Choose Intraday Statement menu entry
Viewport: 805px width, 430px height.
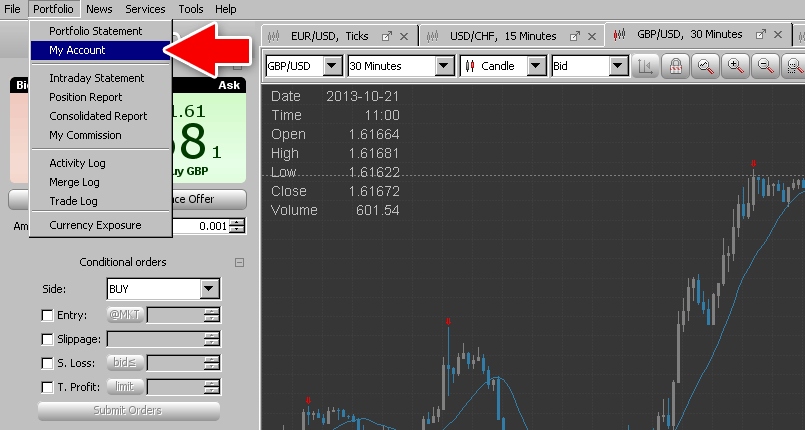pyautogui.click(x=101, y=78)
